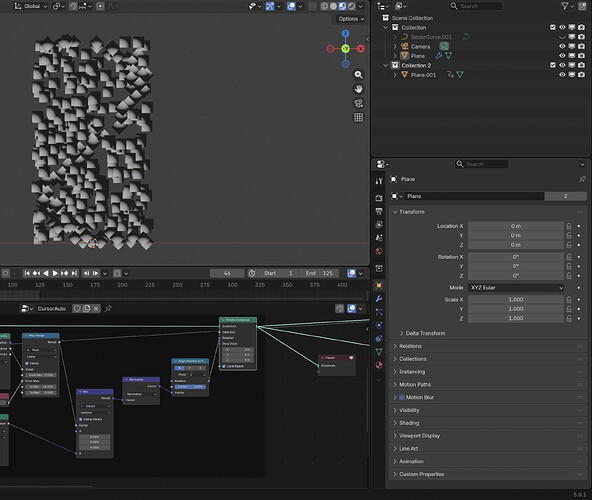Click the Z axis on navigation gizmo
This screenshot has width=592, height=500.
click(345, 34)
